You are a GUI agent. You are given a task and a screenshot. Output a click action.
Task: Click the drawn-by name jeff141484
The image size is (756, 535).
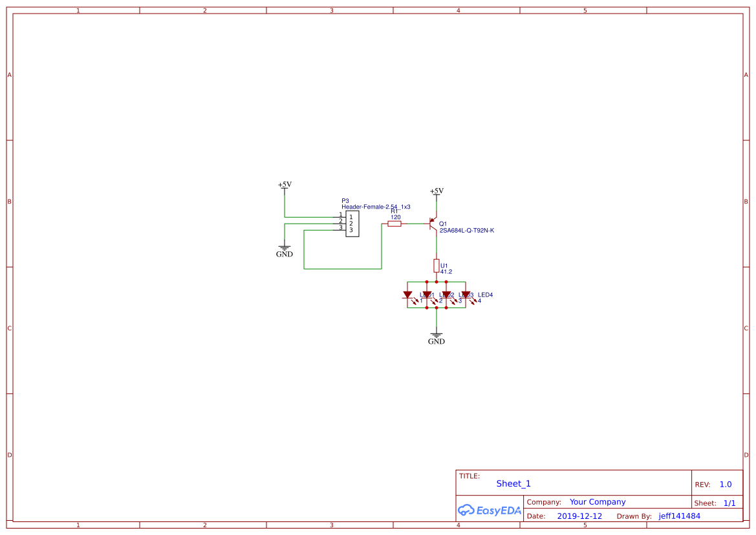click(679, 516)
